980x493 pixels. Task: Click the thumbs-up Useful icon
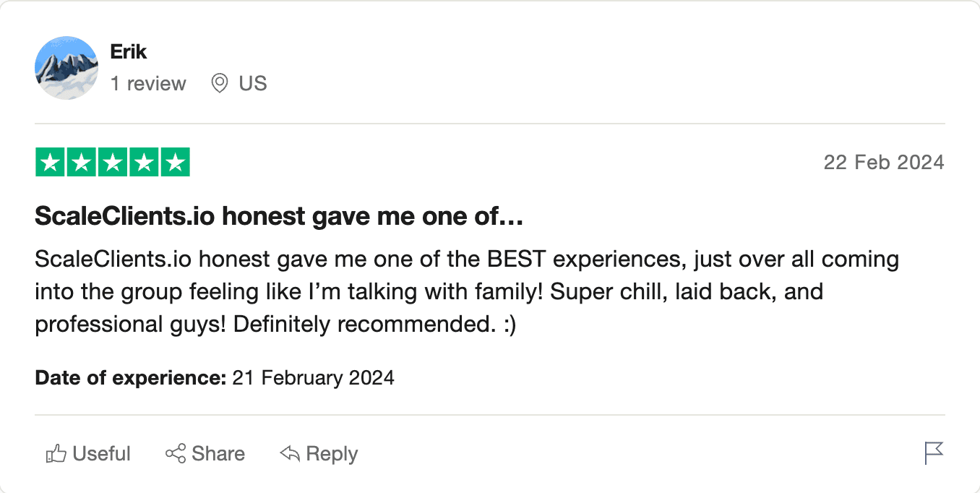coord(56,454)
